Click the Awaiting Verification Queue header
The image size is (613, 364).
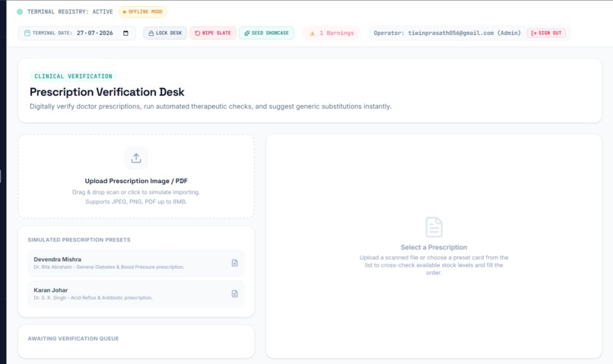73,339
